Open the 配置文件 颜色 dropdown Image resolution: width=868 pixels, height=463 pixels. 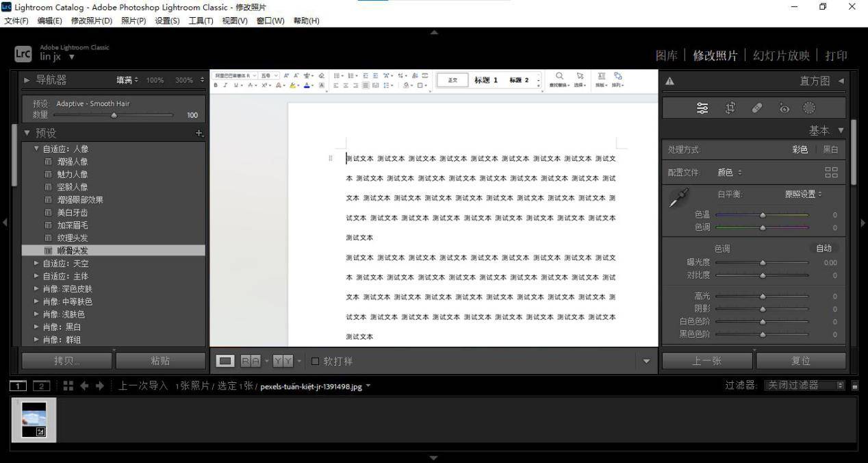coord(730,173)
